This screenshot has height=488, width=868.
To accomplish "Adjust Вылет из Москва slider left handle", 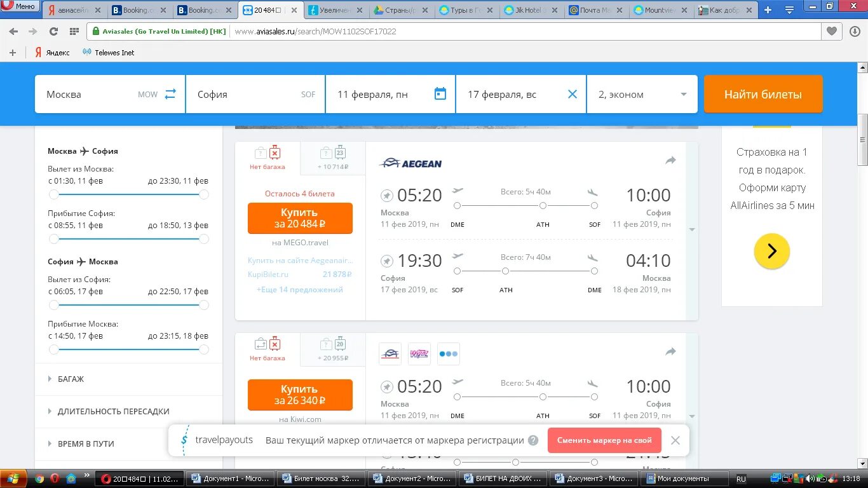I will (54, 194).
